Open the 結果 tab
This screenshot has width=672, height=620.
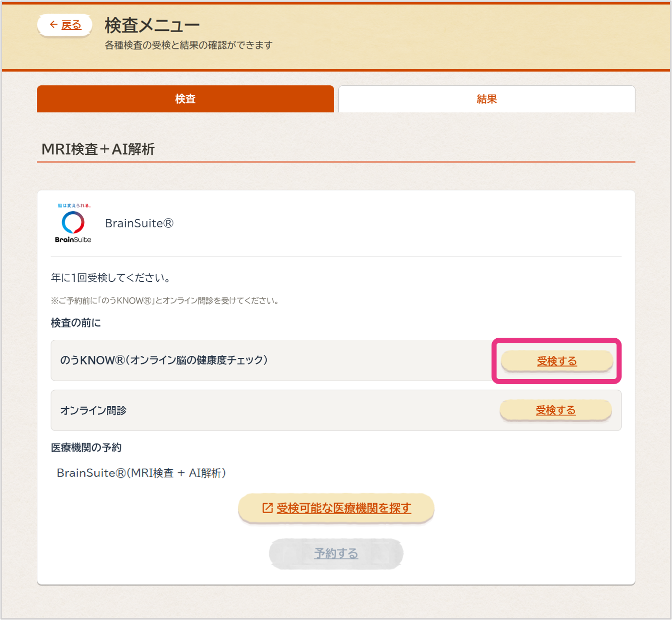pyautogui.click(x=486, y=99)
